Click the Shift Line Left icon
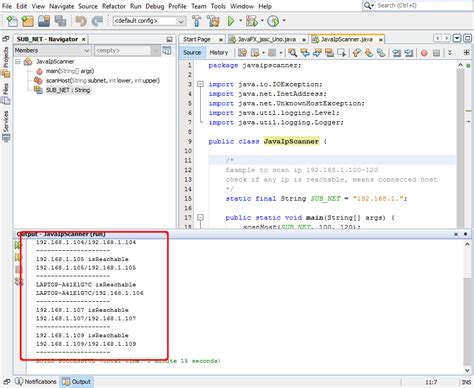The height and width of the screenshot is (388, 474). coord(396,53)
